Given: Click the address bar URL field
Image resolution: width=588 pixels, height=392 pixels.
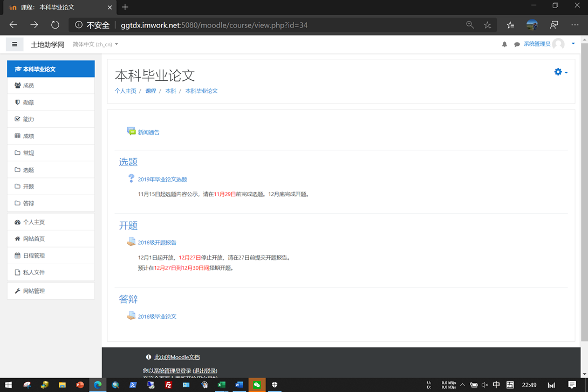Looking at the screenshot, I should tap(270, 25).
